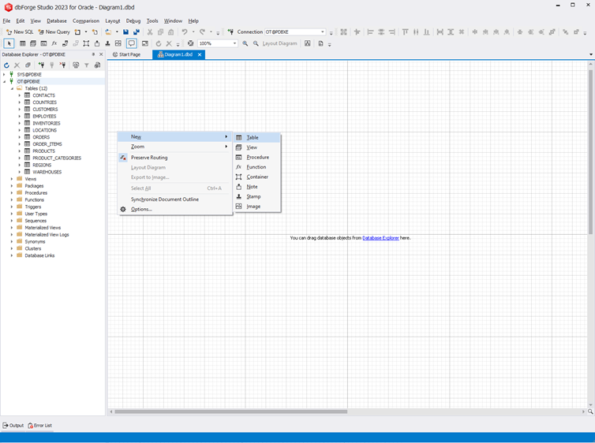Expand the SYS@PDBXE connection node
This screenshot has height=443, width=595.
pyautogui.click(x=4, y=74)
